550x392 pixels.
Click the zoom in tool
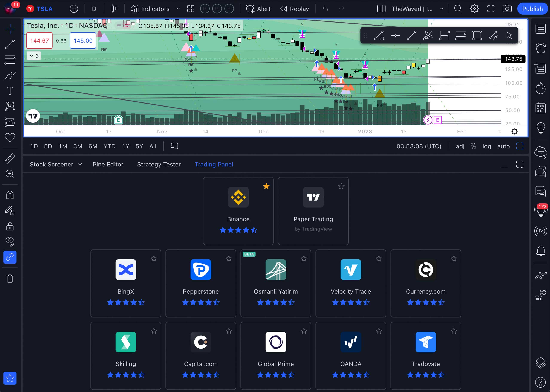click(10, 174)
